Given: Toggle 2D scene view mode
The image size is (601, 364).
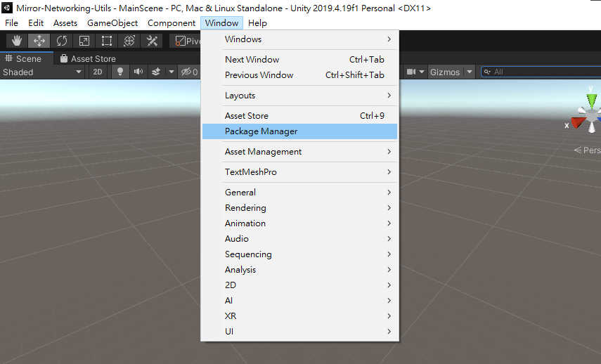Looking at the screenshot, I should [x=98, y=72].
